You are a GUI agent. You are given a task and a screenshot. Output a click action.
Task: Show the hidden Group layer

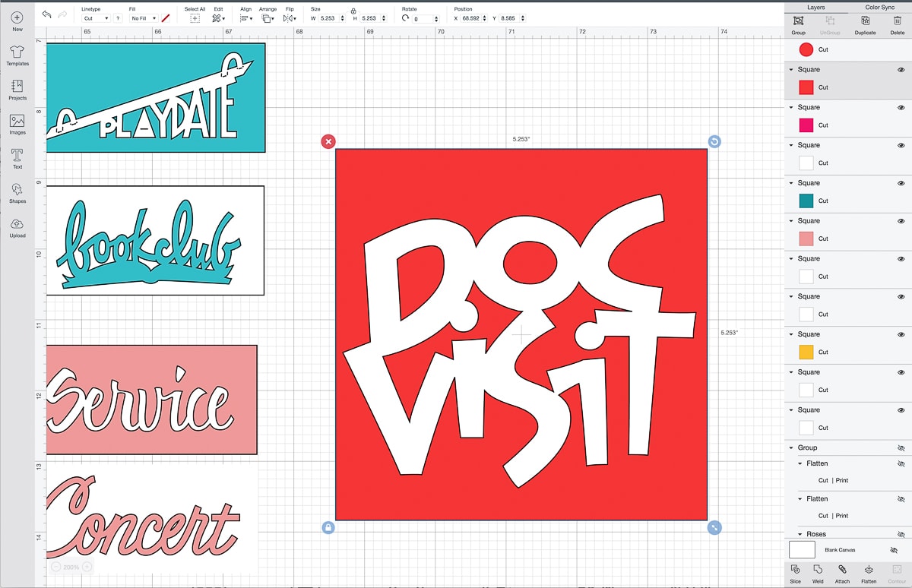coord(901,448)
